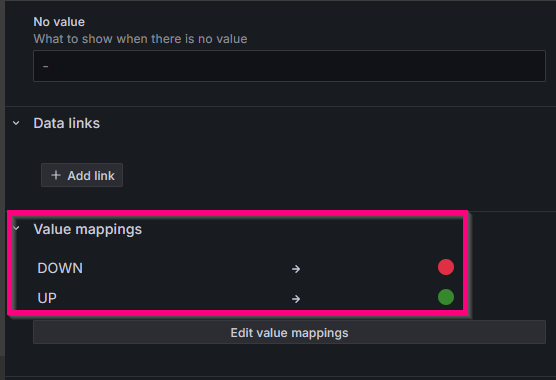Click the arrow icon in DOWN mapping row

coord(296,269)
